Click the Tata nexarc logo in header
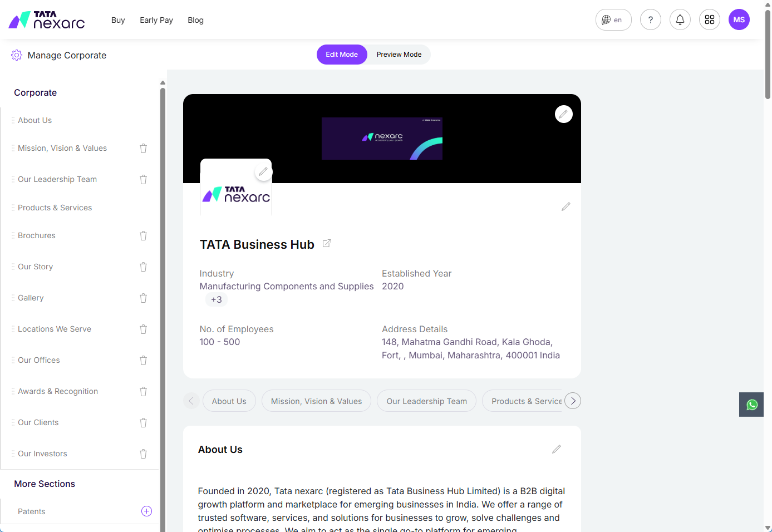 [47, 20]
